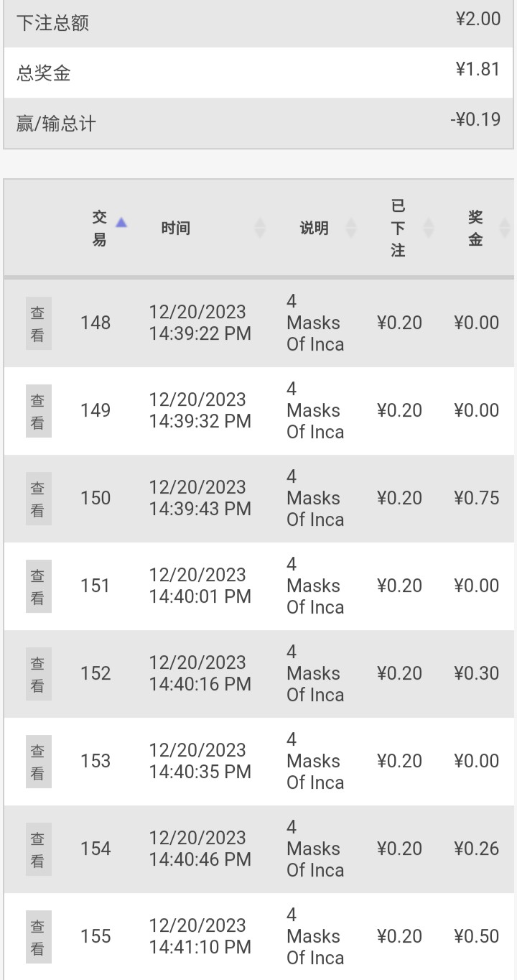
Task: Click the 总奖金 summary row
Action: (258, 73)
